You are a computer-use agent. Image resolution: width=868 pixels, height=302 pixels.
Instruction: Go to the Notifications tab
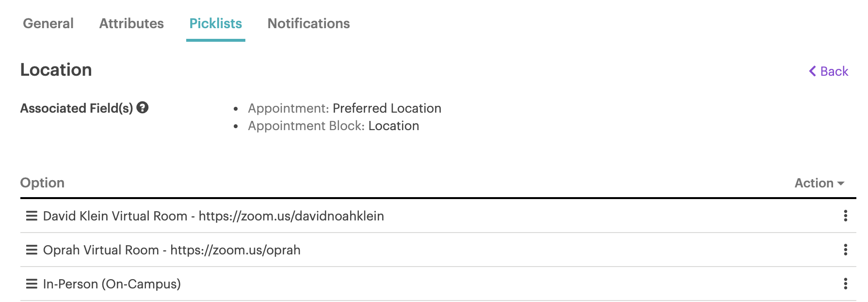308,23
